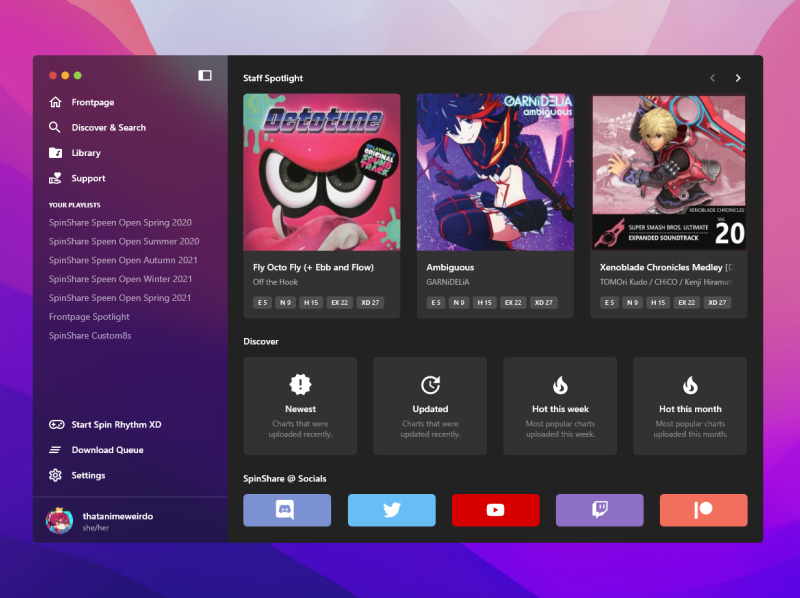Support SpinShare on Patreon
Screen dimensions: 800x598
(703, 509)
